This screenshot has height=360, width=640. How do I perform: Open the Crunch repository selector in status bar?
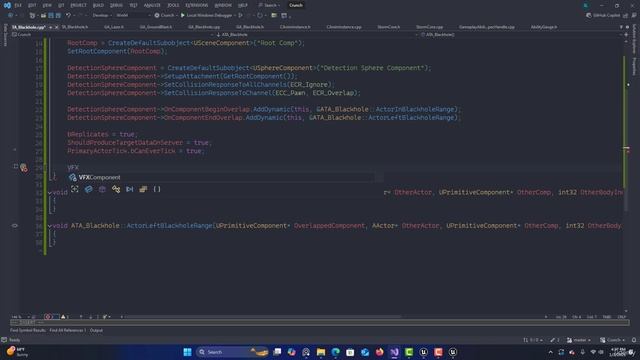612,340
